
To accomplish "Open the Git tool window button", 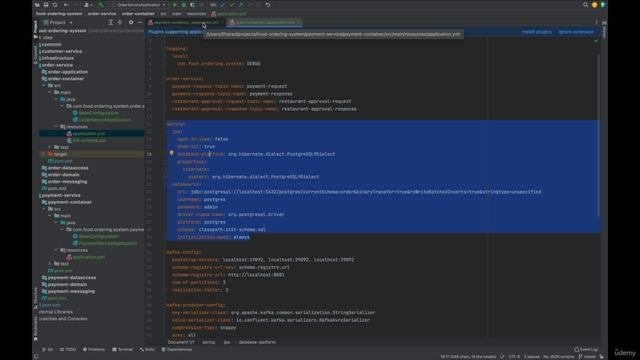I will (48, 350).
